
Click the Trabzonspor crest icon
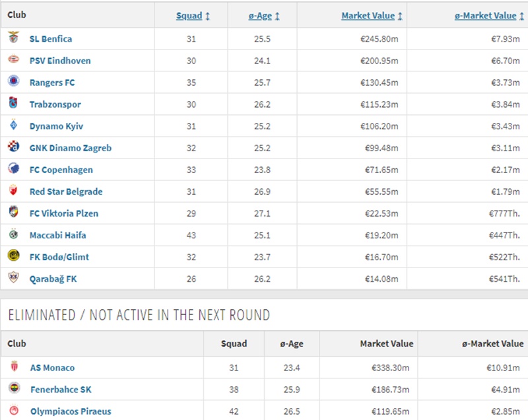click(x=13, y=104)
